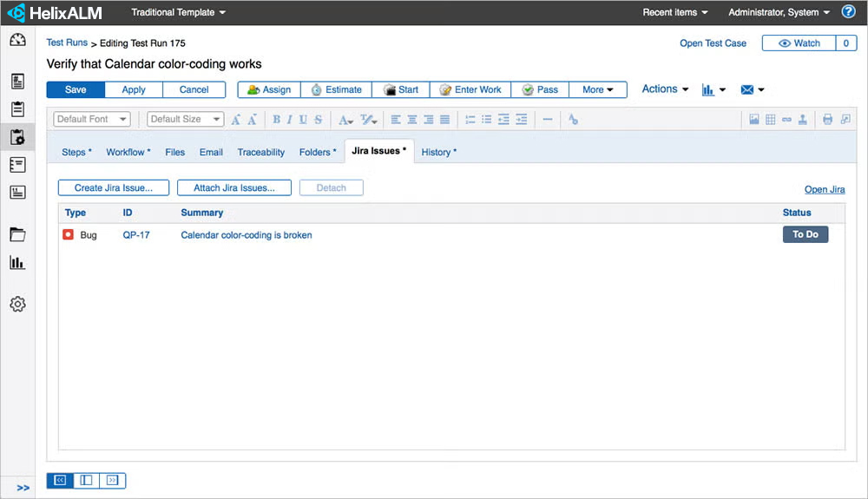
Task: Click the Apply button
Action: pos(134,89)
